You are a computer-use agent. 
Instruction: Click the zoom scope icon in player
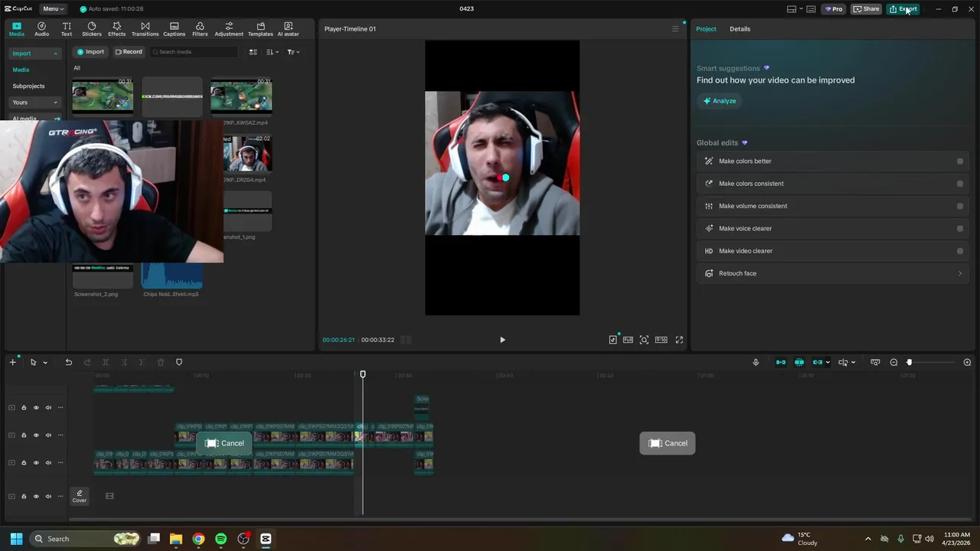coord(644,340)
